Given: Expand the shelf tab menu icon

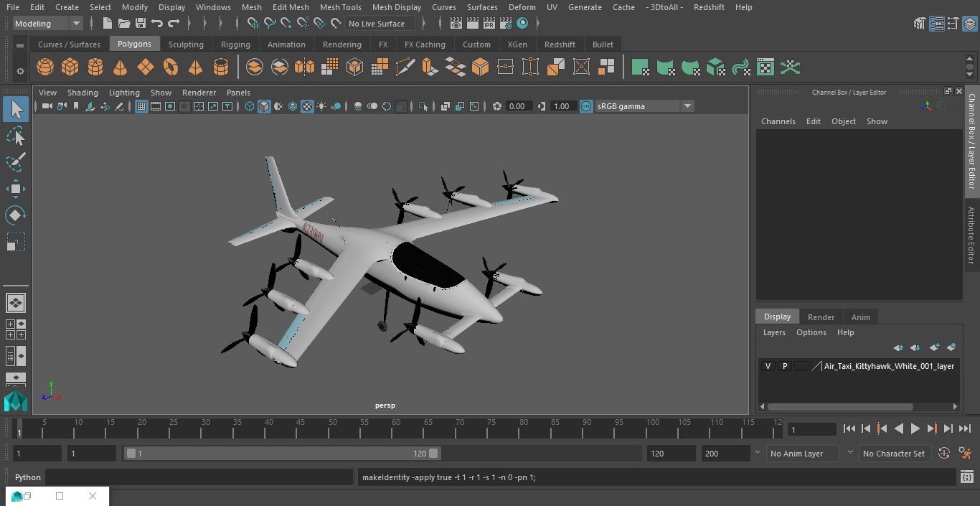Looking at the screenshot, I should point(20,45).
